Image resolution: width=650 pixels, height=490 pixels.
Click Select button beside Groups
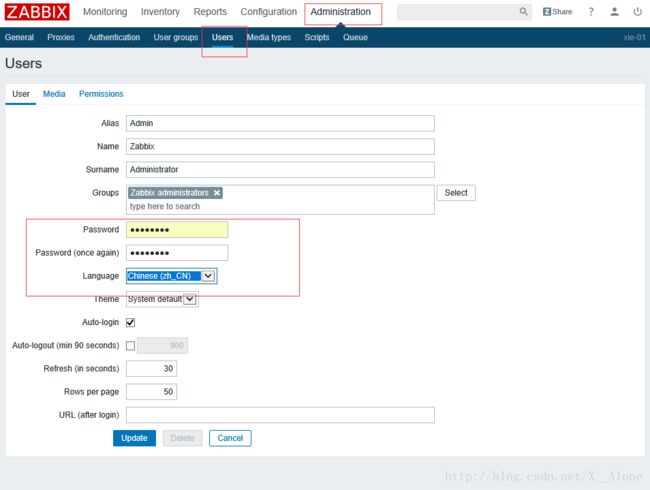click(456, 193)
